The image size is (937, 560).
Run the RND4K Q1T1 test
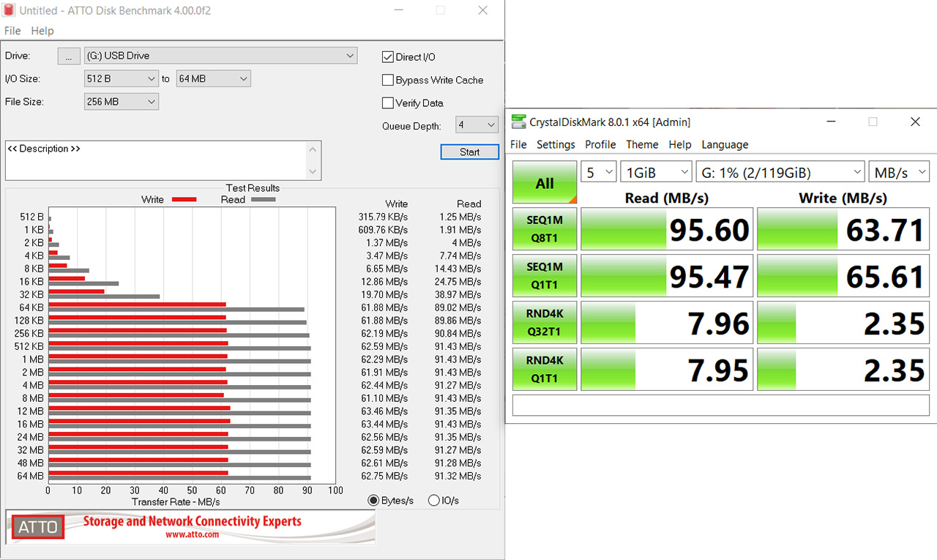coord(545,370)
